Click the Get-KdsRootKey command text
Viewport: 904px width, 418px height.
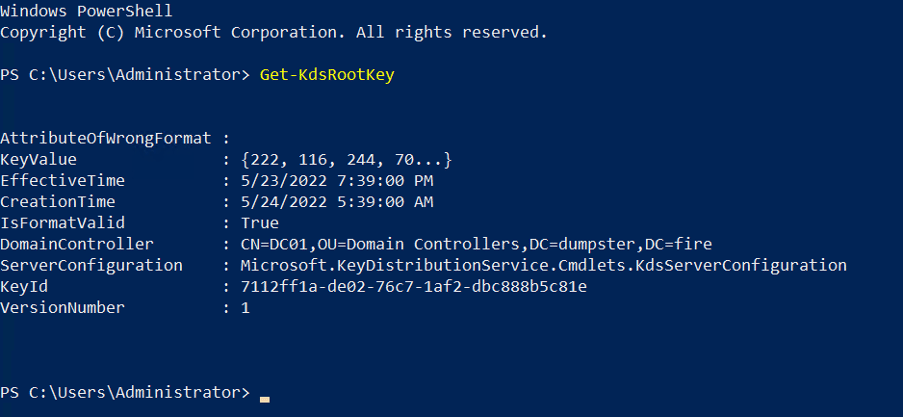pos(327,76)
